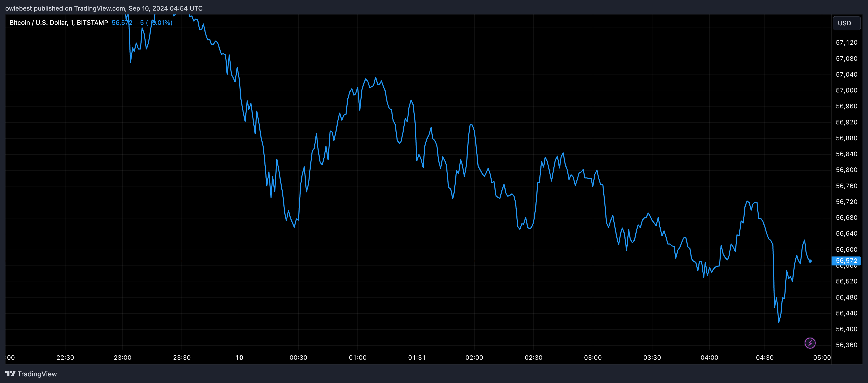The height and width of the screenshot is (383, 868).
Task: Click the 05:00 time axis label
Action: [x=822, y=357]
